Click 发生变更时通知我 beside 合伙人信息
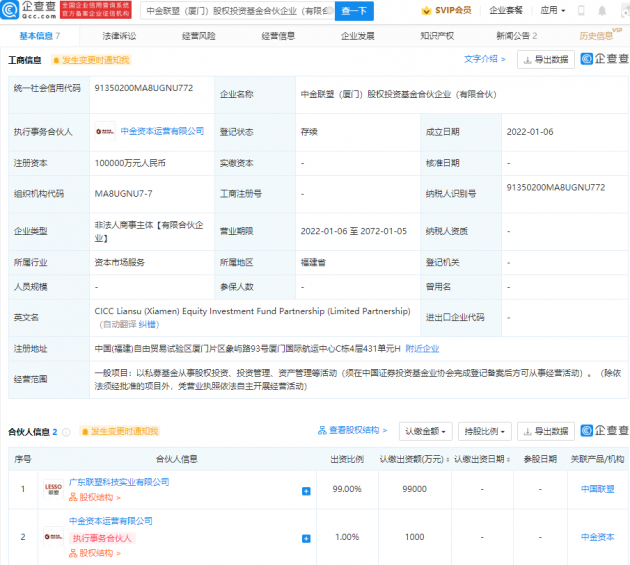The height and width of the screenshot is (565, 630). pos(120,431)
